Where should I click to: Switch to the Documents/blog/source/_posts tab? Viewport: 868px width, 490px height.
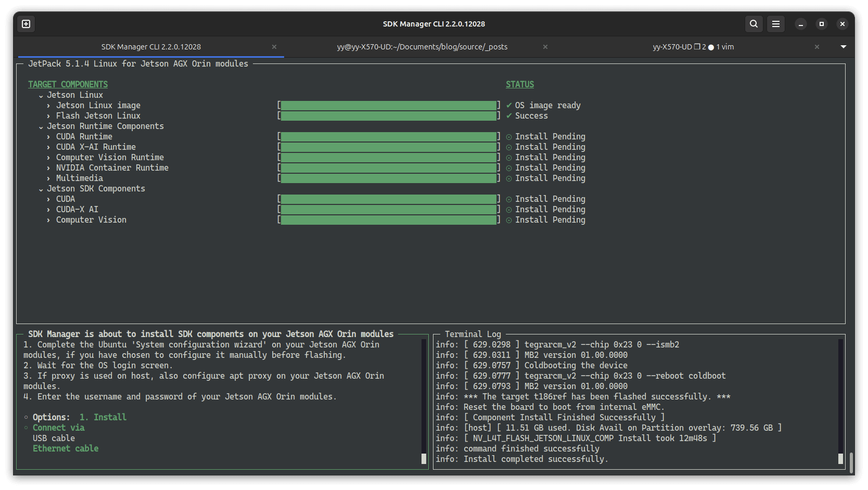pos(422,47)
